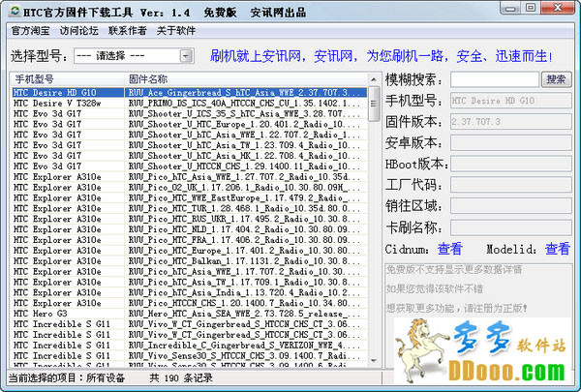Click the 卡刷名称 field
This screenshot has height=392, width=581.
(510, 227)
